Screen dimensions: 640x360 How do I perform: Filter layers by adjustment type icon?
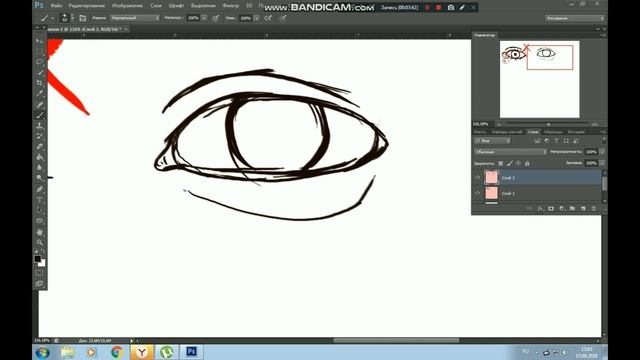547,141
